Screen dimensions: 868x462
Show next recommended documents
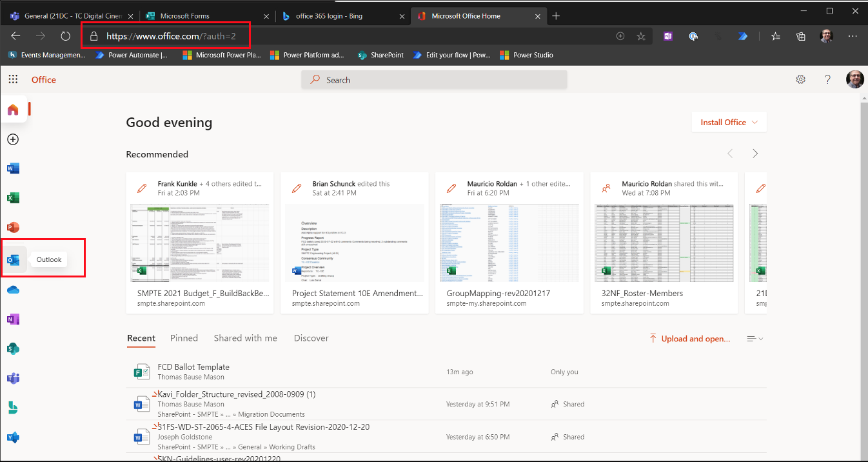[755, 154]
